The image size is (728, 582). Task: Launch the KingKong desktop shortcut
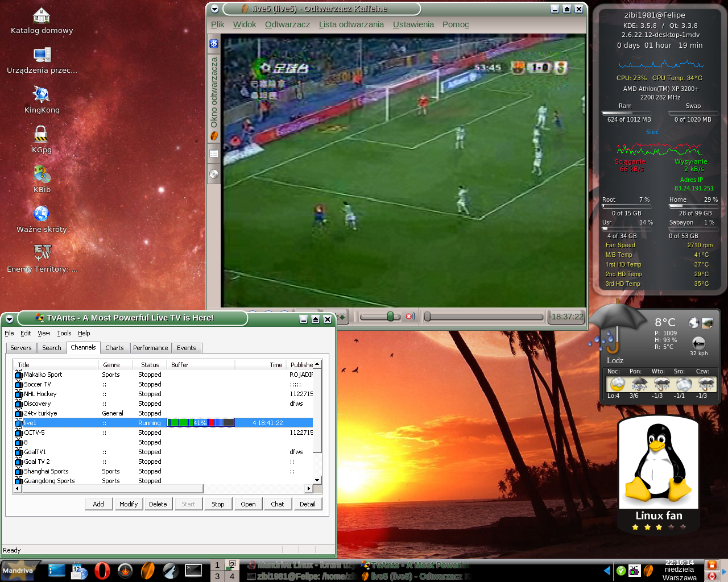(x=42, y=101)
